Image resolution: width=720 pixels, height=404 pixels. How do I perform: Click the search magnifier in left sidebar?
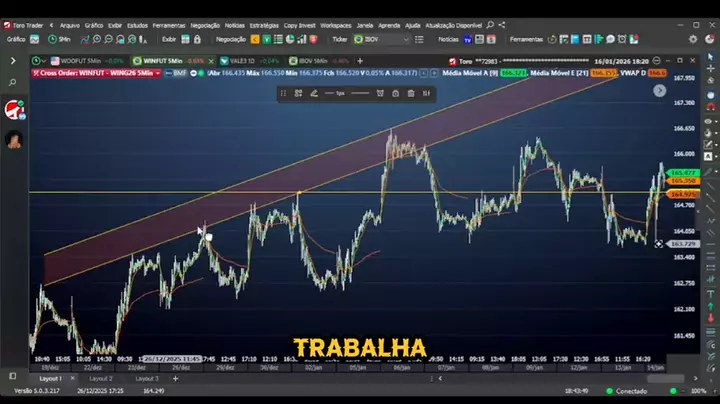pos(14,83)
